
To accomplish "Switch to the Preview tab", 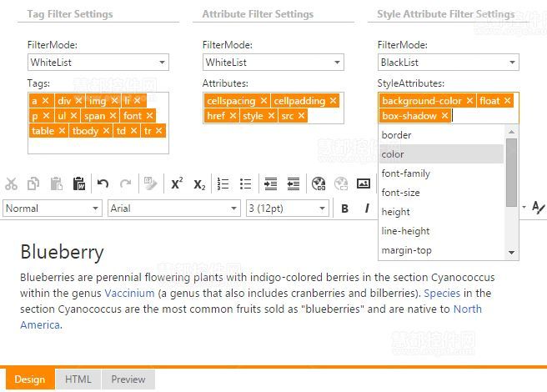I will click(128, 379).
